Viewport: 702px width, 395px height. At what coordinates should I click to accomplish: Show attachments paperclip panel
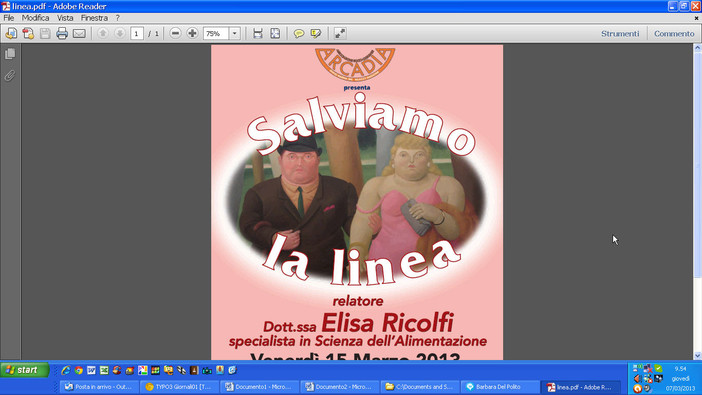[10, 75]
